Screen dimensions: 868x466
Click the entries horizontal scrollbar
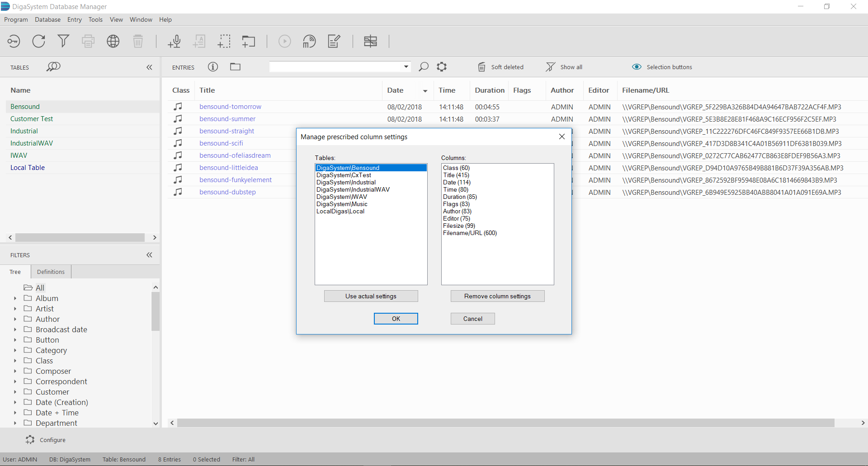pyautogui.click(x=505, y=423)
